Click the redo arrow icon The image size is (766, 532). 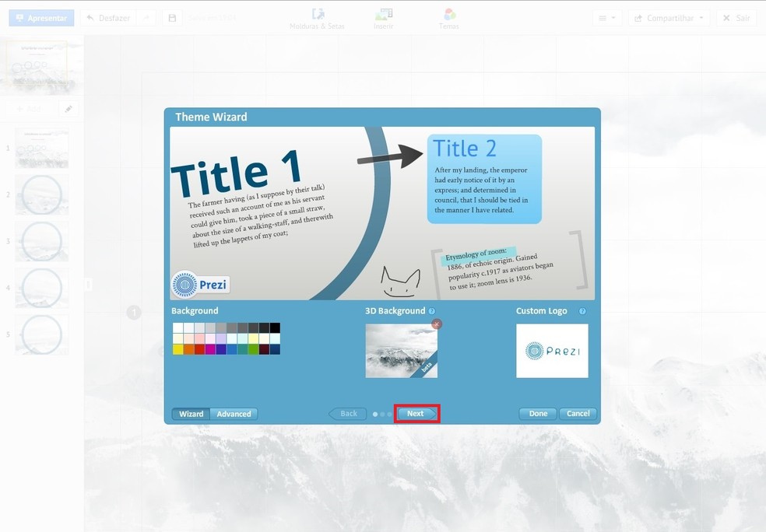[146, 18]
